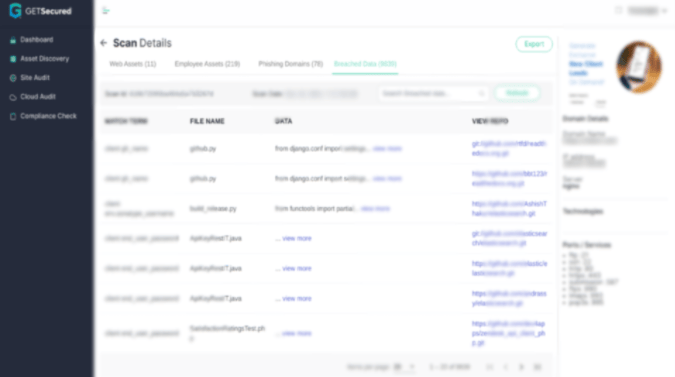Click the GetSecured logo icon
675x377 pixels.
(x=15, y=11)
